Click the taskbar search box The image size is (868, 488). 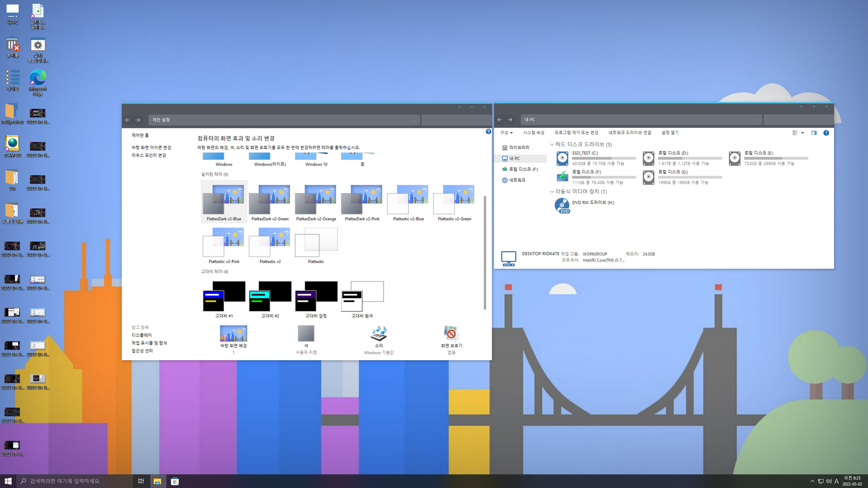point(74,481)
